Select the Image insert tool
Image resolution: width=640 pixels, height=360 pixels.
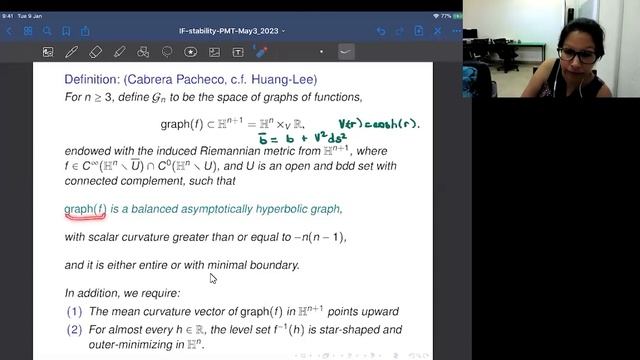(214, 52)
